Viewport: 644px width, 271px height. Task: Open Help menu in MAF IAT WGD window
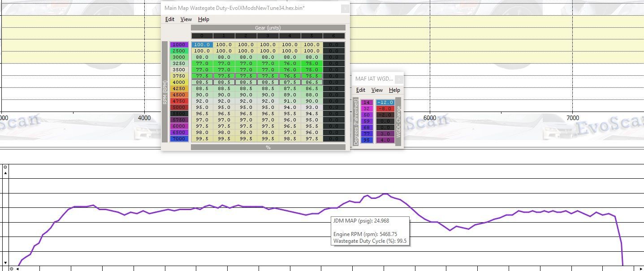pyautogui.click(x=394, y=90)
